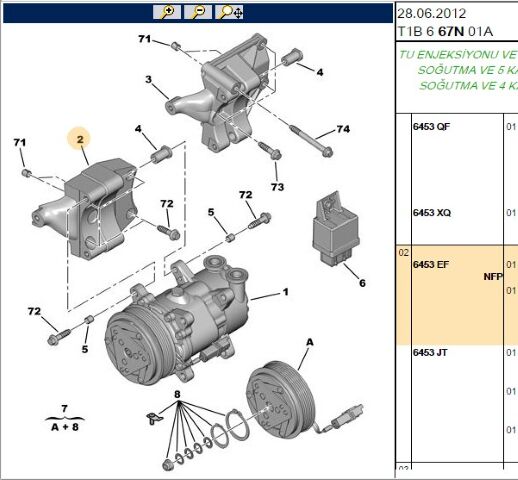Screen dimensions: 518x480
Task: Open part number 6453 QF
Action: (x=431, y=127)
